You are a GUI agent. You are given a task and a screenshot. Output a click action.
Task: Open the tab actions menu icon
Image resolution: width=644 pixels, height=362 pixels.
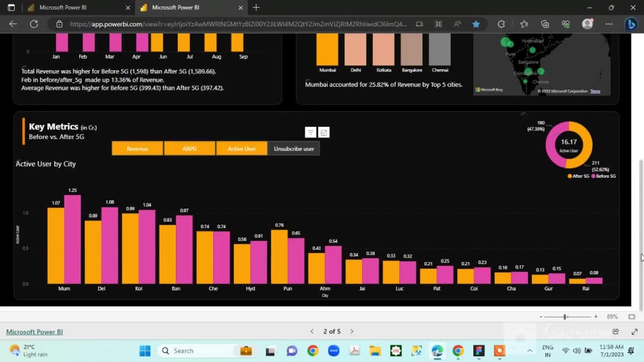tap(11, 7)
